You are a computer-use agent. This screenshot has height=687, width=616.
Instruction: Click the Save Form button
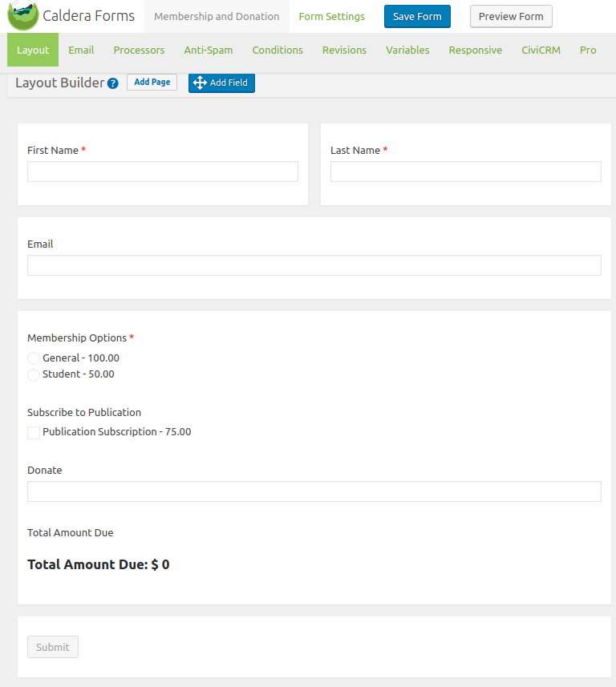417,16
